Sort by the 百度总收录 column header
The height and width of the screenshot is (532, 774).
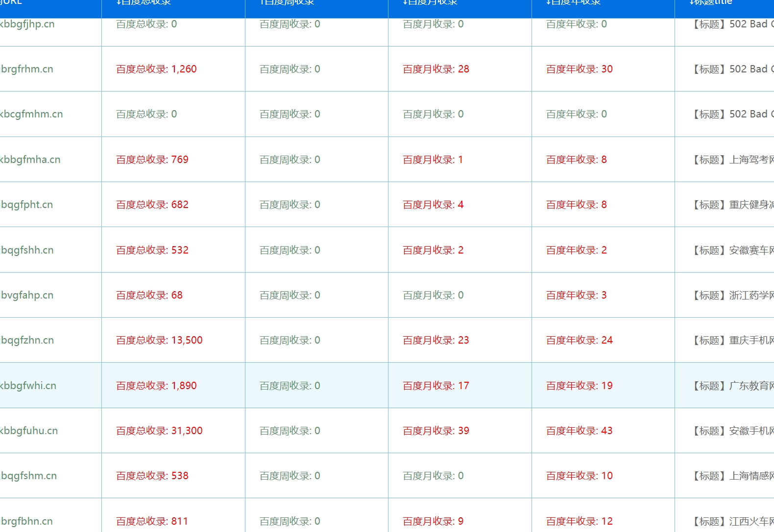144,2
